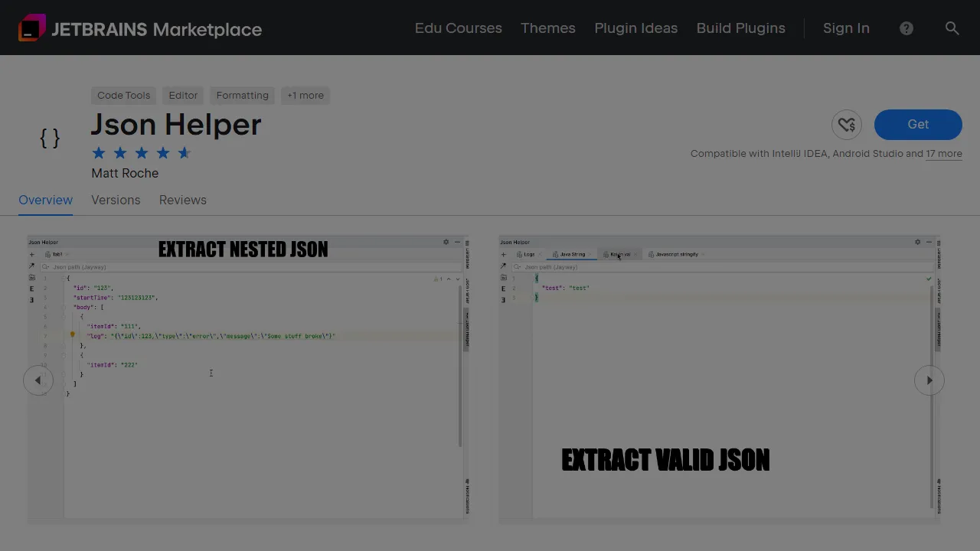Open the Tab1 dropdown chevron
Viewport: 980px width, 551px height.
(x=67, y=254)
